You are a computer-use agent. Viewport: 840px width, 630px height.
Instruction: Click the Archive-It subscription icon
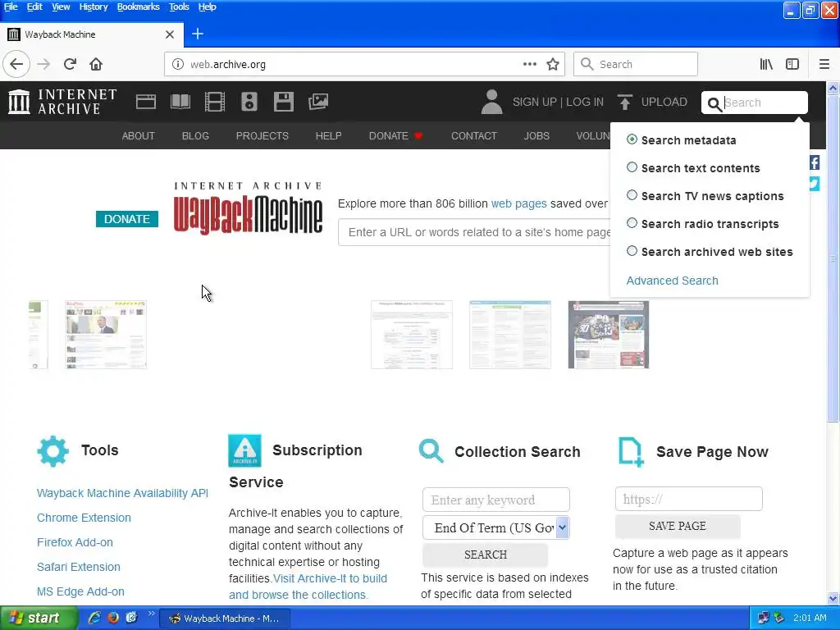(x=244, y=450)
